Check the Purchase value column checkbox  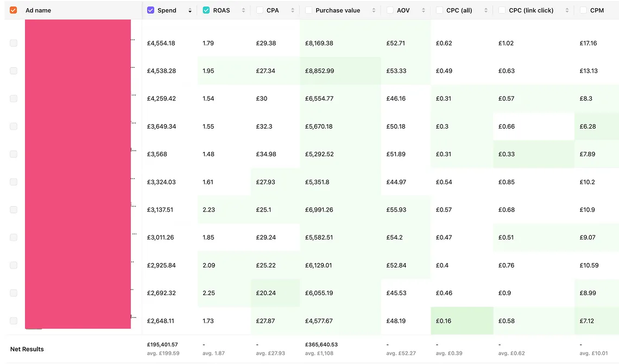click(309, 10)
